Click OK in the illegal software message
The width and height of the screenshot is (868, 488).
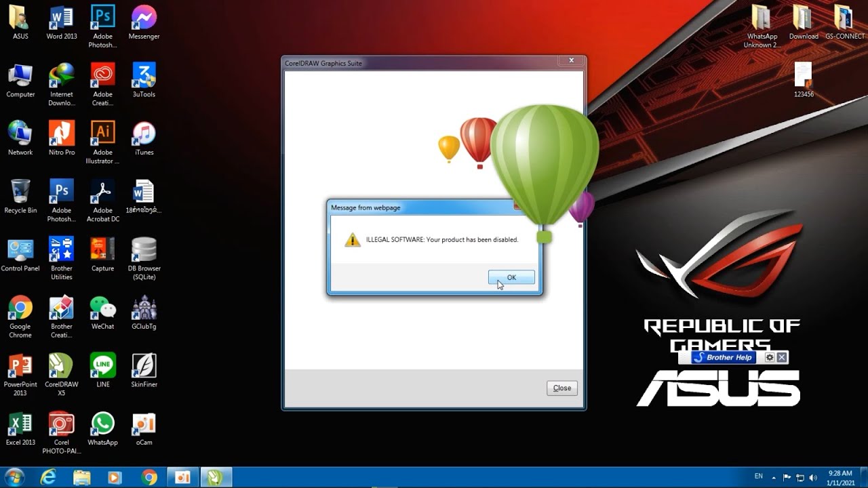[511, 277]
